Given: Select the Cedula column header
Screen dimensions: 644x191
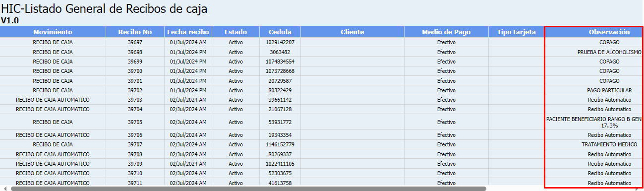Looking at the screenshot, I should pos(280,32).
